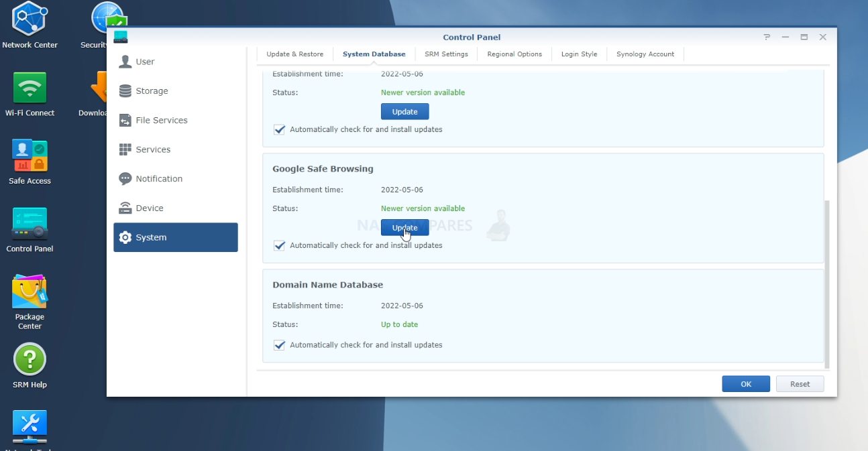Open the Safe Access desktop app
This screenshot has height=451, width=868.
[x=30, y=162]
